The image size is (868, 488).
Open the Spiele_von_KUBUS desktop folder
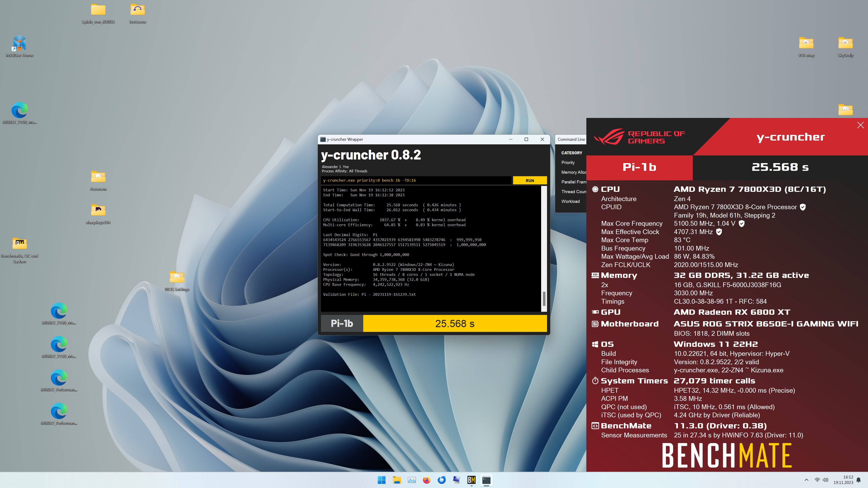[98, 14]
